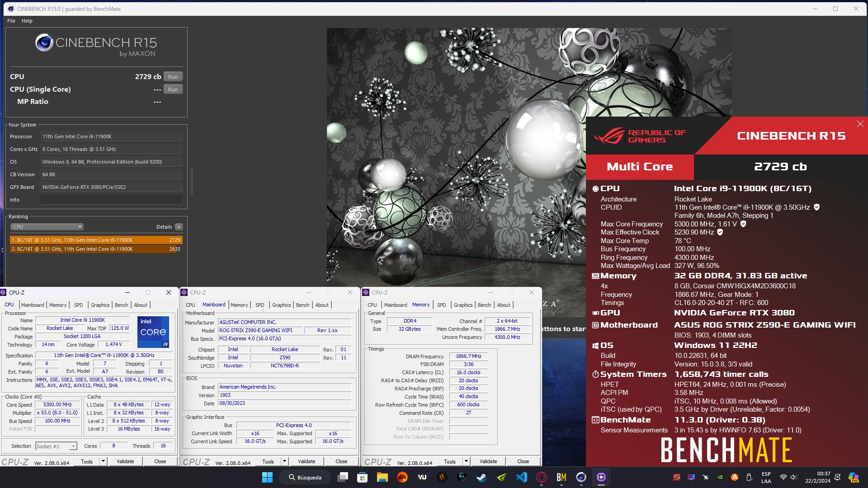
Task: Click the Info input field in Cinebench
Action: click(111, 200)
